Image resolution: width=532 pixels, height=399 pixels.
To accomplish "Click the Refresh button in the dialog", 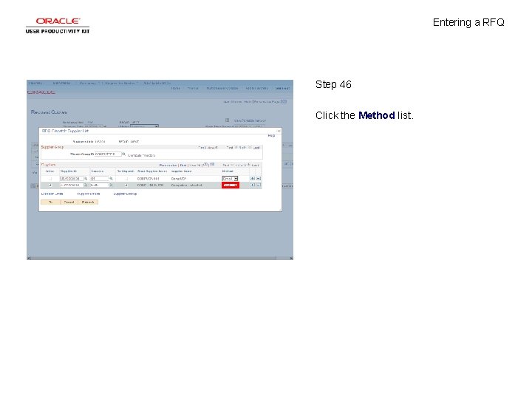I will (x=88, y=202).
